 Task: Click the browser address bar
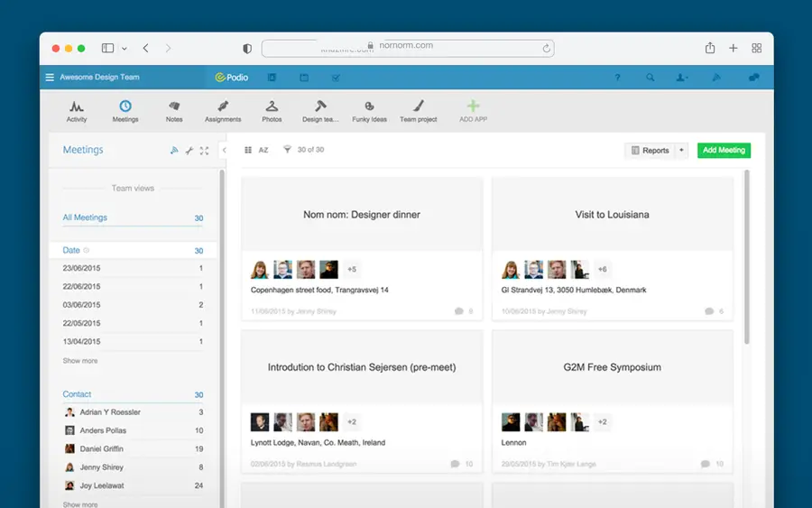[x=408, y=48]
